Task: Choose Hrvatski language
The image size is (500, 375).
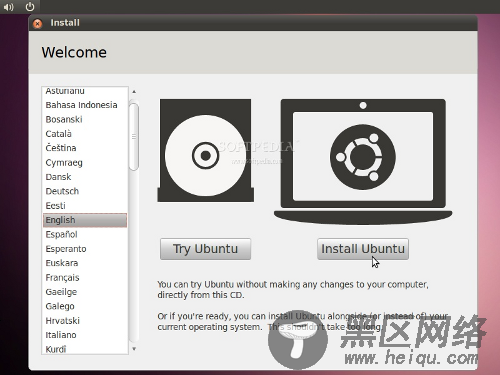Action: point(85,321)
